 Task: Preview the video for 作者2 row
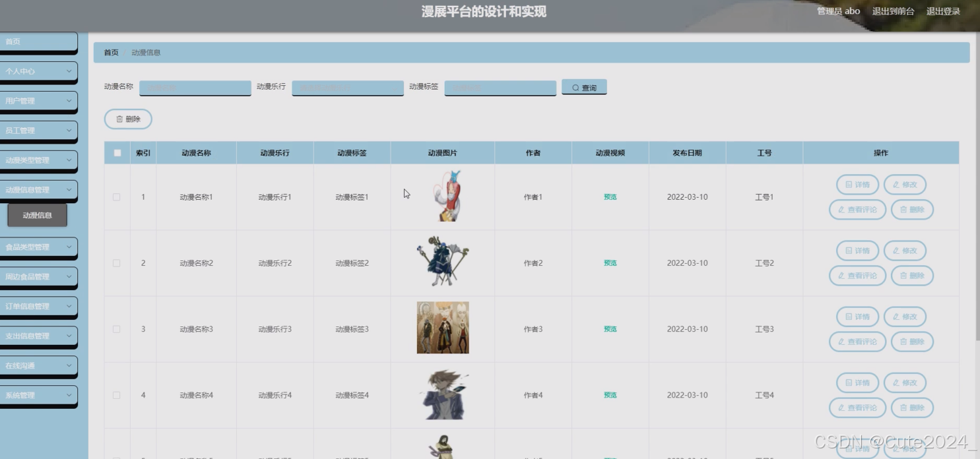pyautogui.click(x=610, y=263)
